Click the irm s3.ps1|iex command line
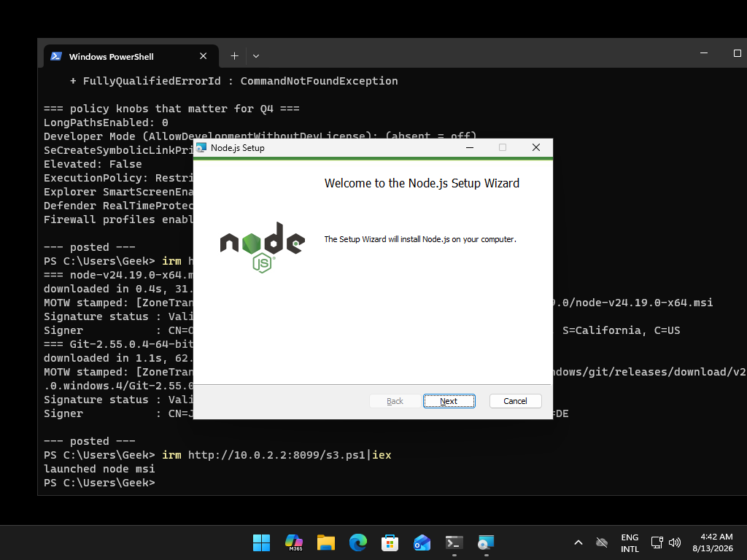Viewport: 747px width, 560px height. click(217, 455)
